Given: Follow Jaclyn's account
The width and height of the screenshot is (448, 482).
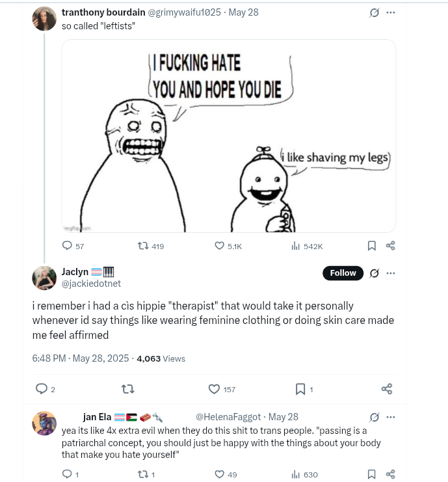Looking at the screenshot, I should click(x=343, y=273).
